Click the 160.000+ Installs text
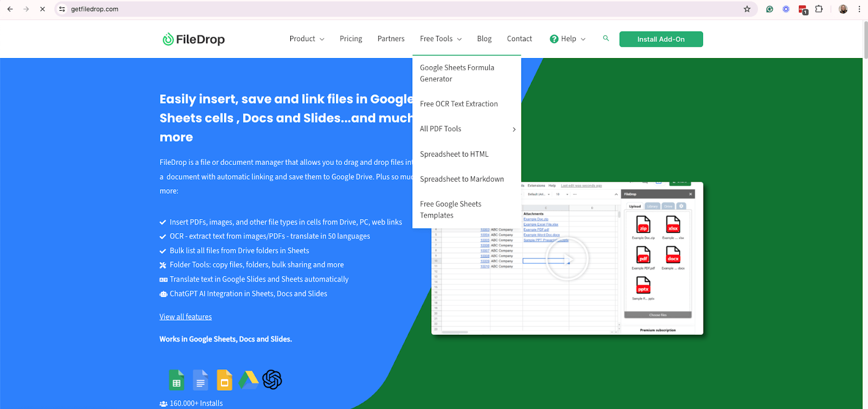The image size is (868, 409). [x=196, y=403]
